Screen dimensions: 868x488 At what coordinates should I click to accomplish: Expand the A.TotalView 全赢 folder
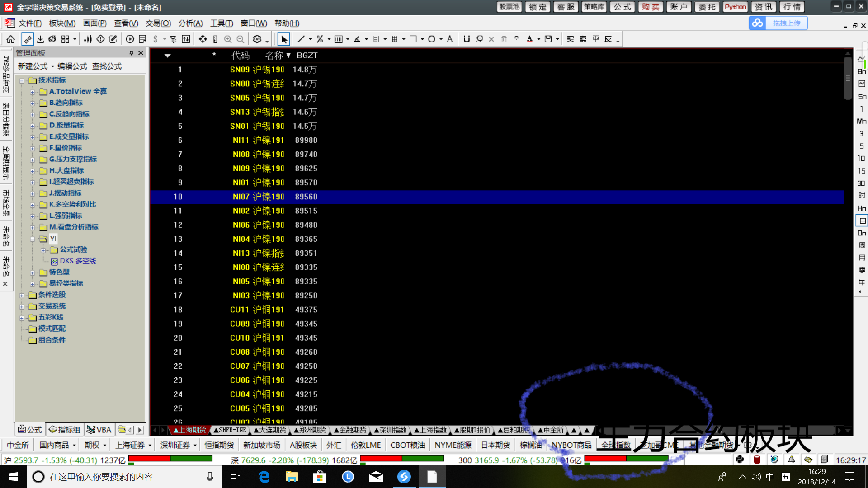33,92
